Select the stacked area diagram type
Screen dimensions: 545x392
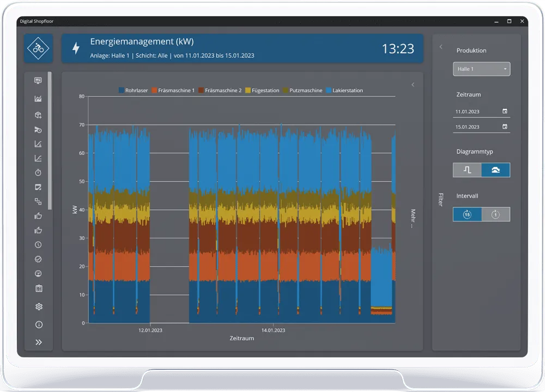[495, 170]
